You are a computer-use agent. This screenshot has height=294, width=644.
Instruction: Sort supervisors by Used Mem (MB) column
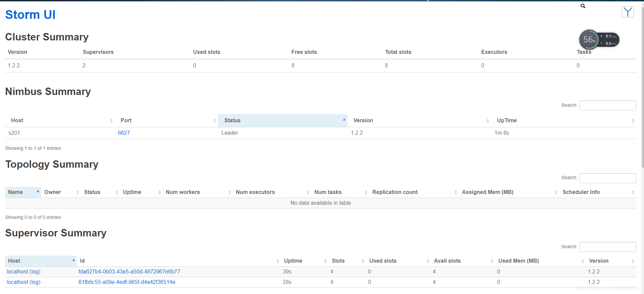541,261
